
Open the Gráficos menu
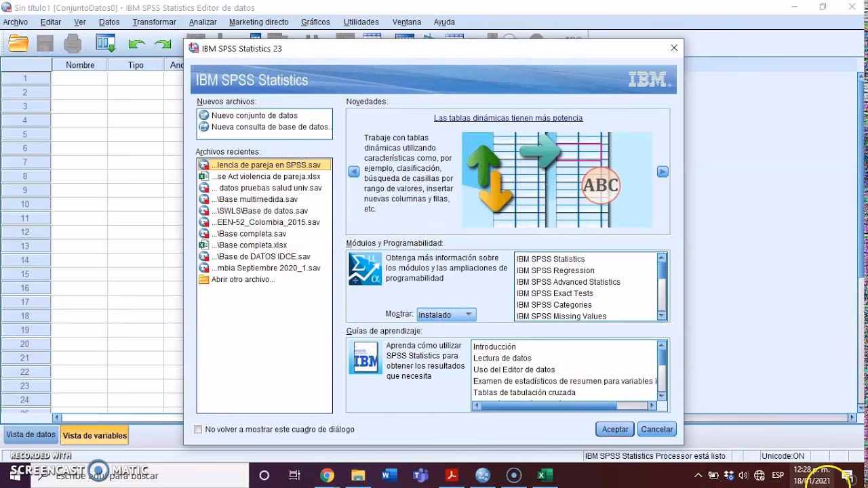(315, 22)
